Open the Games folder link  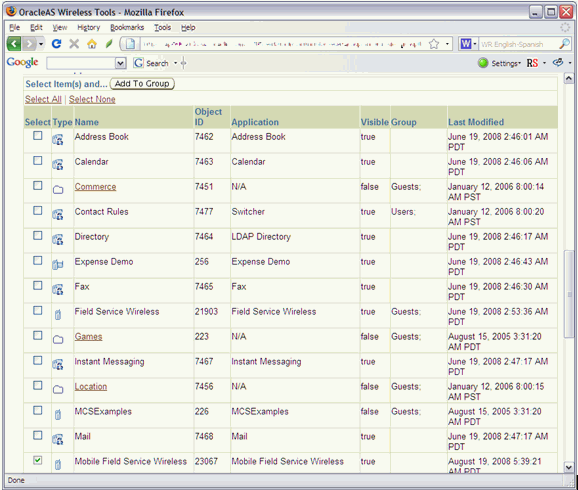(x=88, y=336)
